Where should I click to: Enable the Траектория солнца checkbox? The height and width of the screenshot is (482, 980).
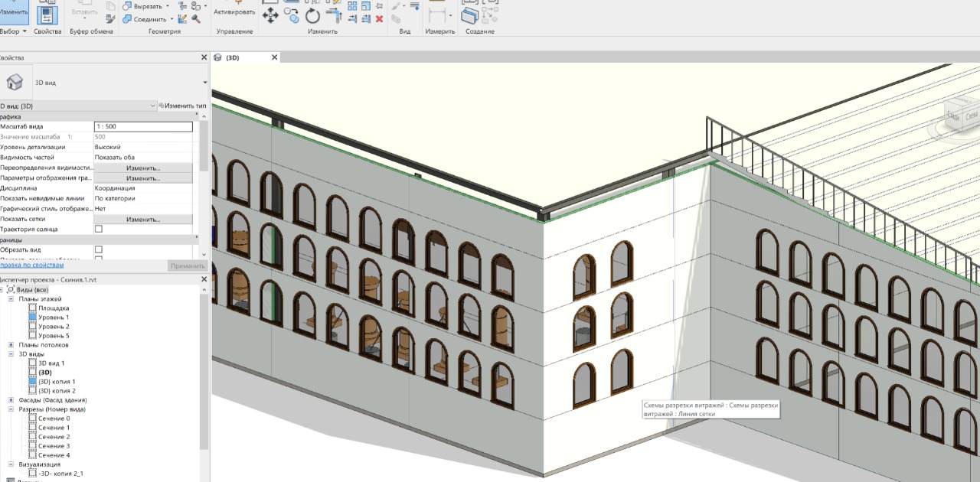coord(98,230)
